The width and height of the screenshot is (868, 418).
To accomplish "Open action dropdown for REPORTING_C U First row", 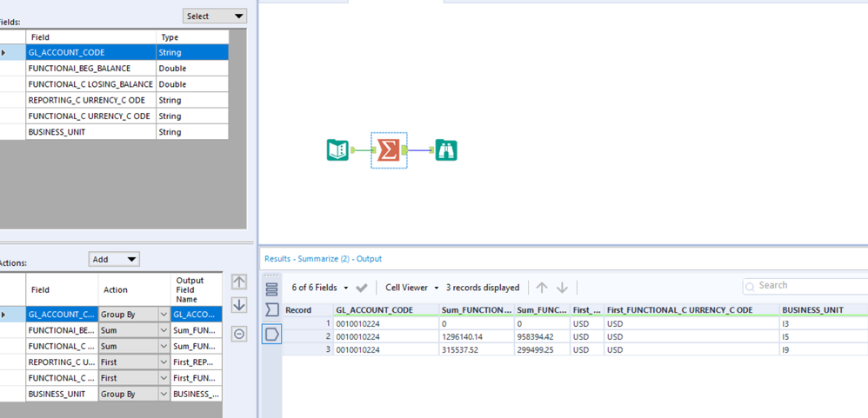I will [x=164, y=362].
